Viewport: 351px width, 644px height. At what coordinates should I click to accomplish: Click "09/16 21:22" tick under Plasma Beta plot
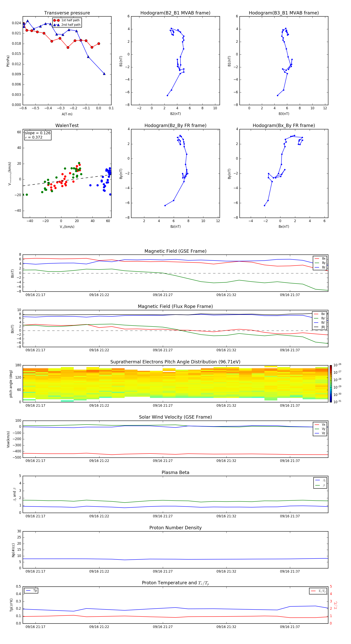(99, 516)
